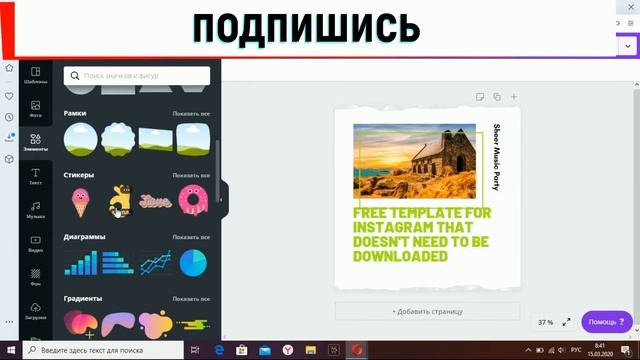Viewport: 640px width, 360px height.
Task: Add the yellow hand gesture sticker
Action: tap(120, 201)
